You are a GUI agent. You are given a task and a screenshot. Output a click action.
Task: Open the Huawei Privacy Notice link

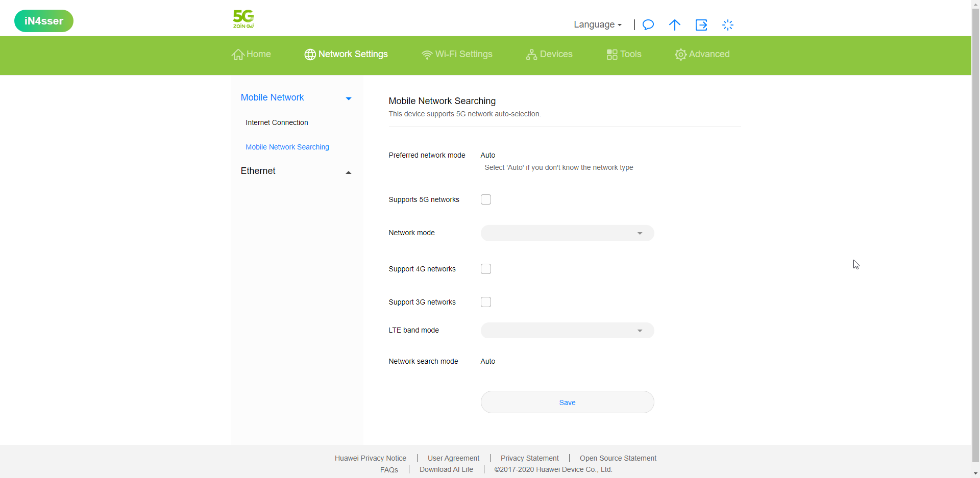point(370,458)
